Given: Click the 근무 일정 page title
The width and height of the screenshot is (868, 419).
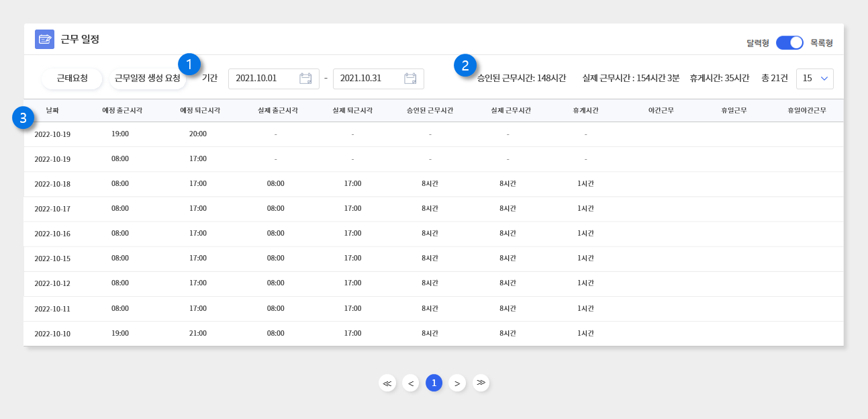Looking at the screenshot, I should tap(80, 39).
